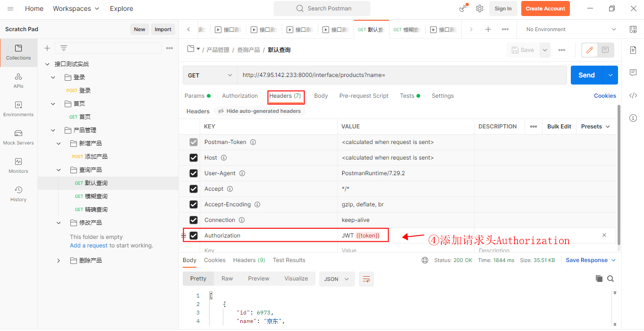Open tab bar more options ellipsis

[x=505, y=29]
